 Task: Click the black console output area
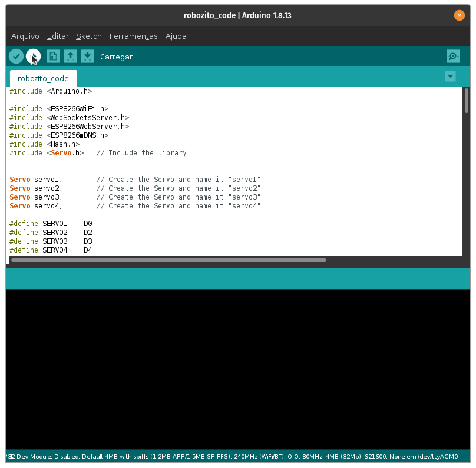[238, 369]
